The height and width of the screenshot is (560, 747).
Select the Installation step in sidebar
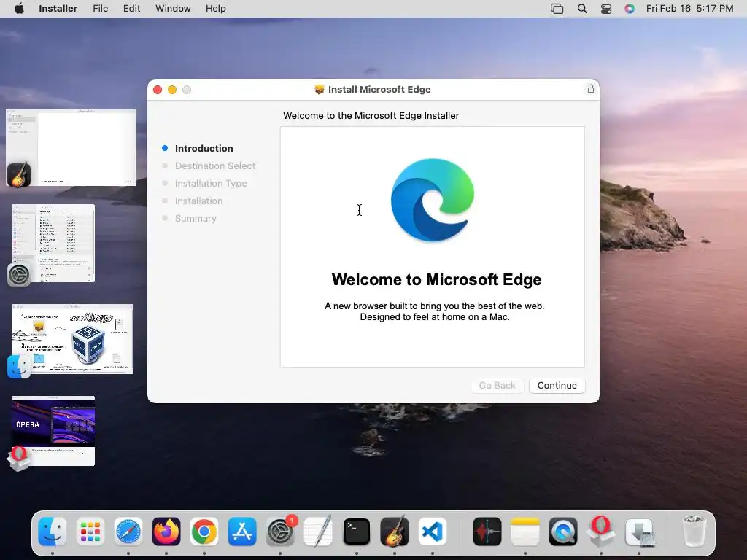pos(198,201)
